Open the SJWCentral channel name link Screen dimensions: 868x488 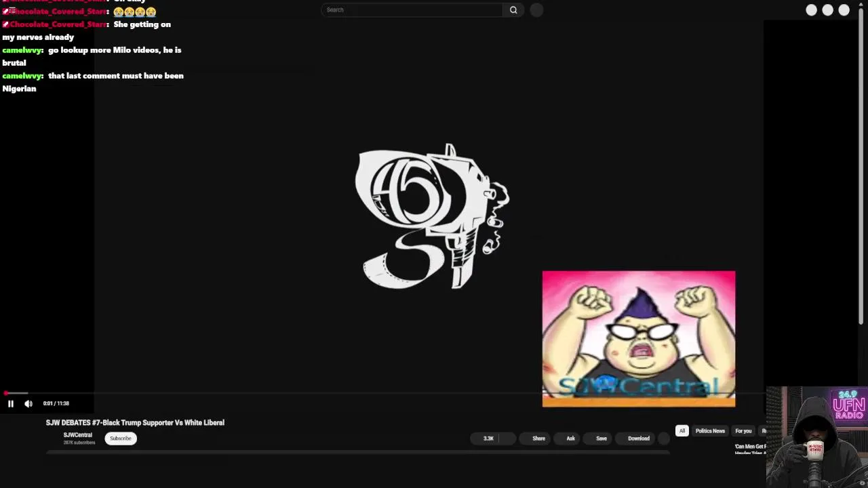[77, 435]
